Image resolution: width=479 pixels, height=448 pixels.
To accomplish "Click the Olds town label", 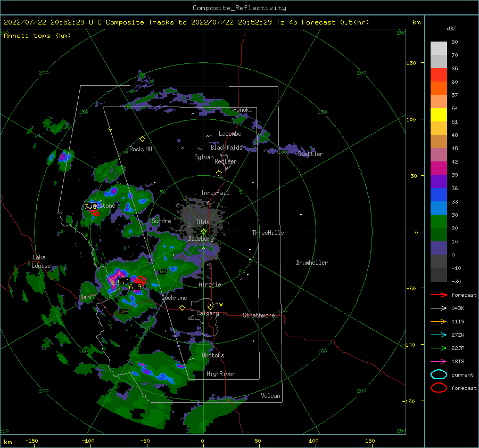I will point(203,222).
